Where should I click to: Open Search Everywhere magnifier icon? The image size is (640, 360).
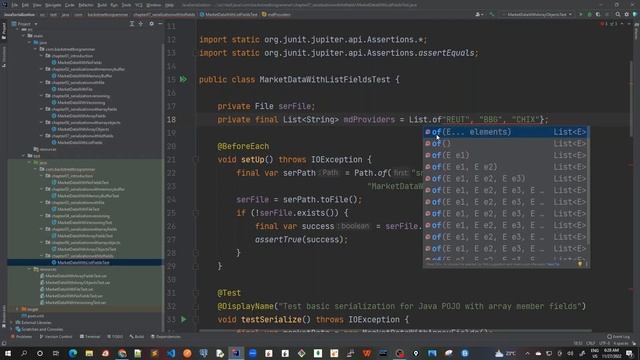click(x=618, y=14)
